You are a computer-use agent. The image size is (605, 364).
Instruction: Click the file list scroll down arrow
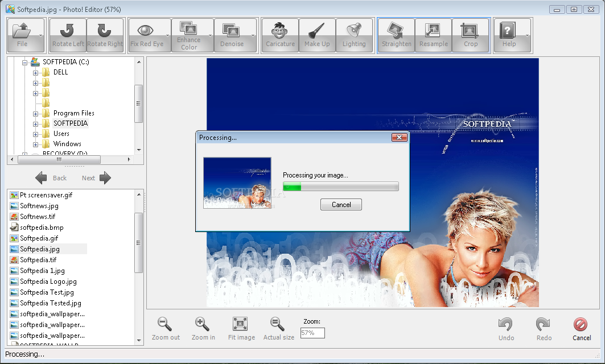click(139, 341)
